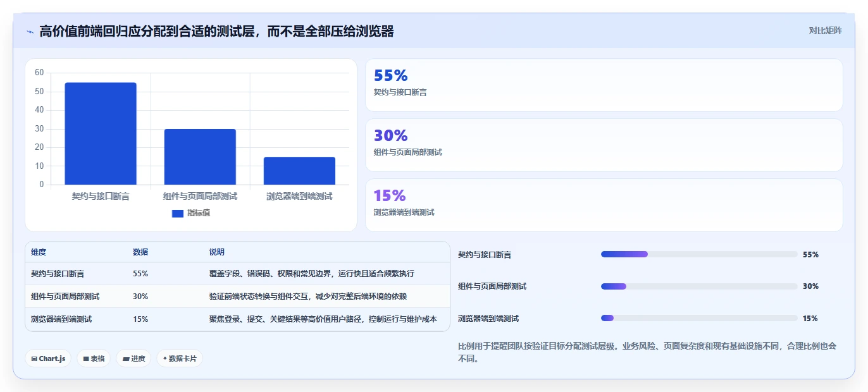Click the 浏览器端到端测试 caption under the 15% card
This screenshot has width=868, height=392.
pyautogui.click(x=404, y=212)
